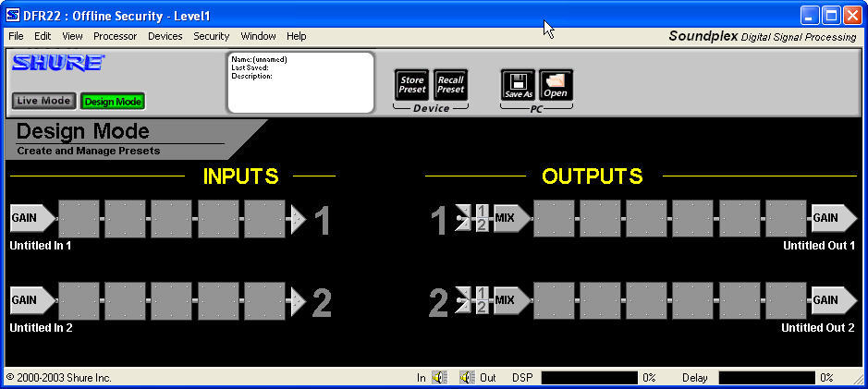Click the 'Untitled Out 1' channel label
Image resolution: width=868 pixels, height=389 pixels.
coord(819,246)
